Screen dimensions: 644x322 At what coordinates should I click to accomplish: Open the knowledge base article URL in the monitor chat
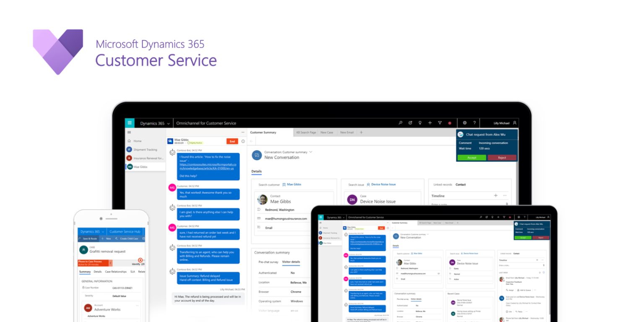pyautogui.click(x=208, y=166)
